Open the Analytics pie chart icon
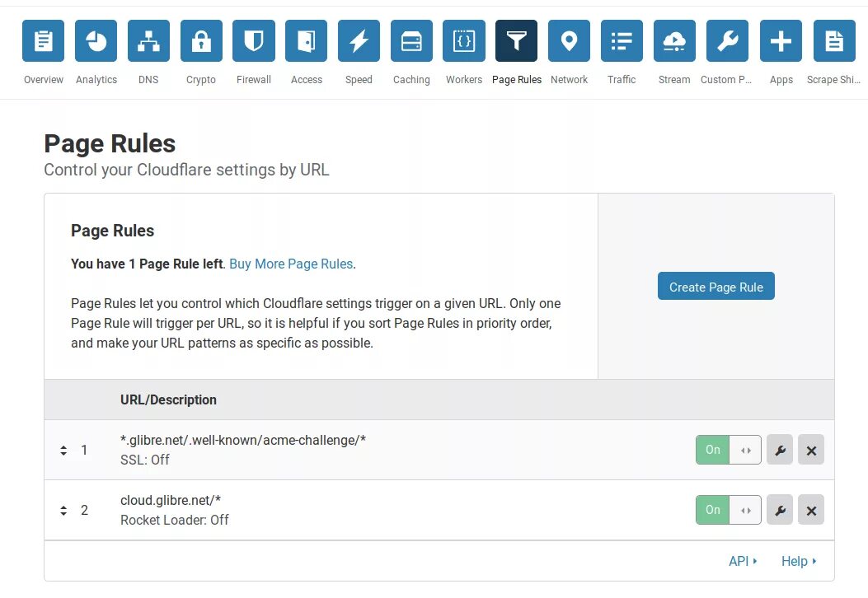The image size is (868, 598). [x=96, y=41]
